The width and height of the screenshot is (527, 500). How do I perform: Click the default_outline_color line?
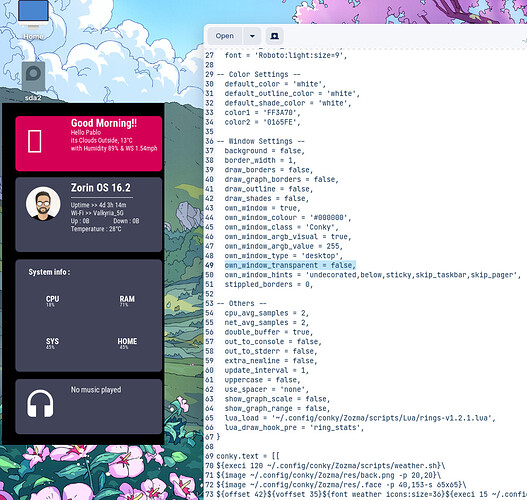coord(292,93)
